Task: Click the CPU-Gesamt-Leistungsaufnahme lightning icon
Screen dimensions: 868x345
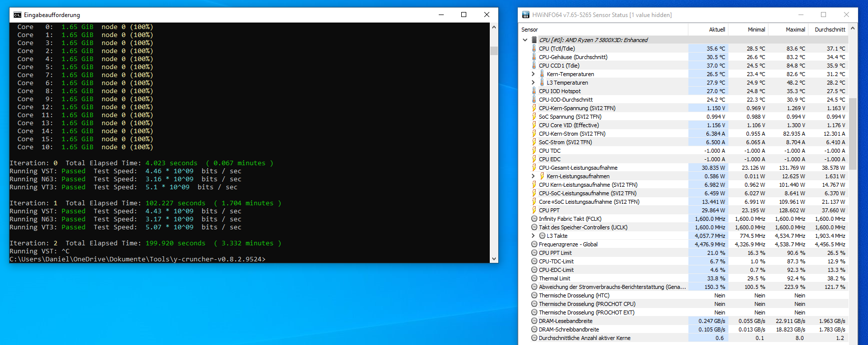Action: click(534, 168)
